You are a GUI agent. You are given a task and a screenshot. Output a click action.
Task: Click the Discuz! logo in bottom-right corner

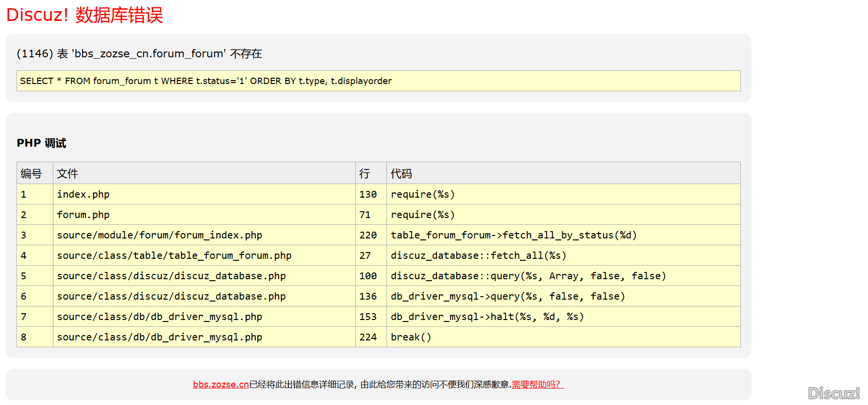click(833, 393)
